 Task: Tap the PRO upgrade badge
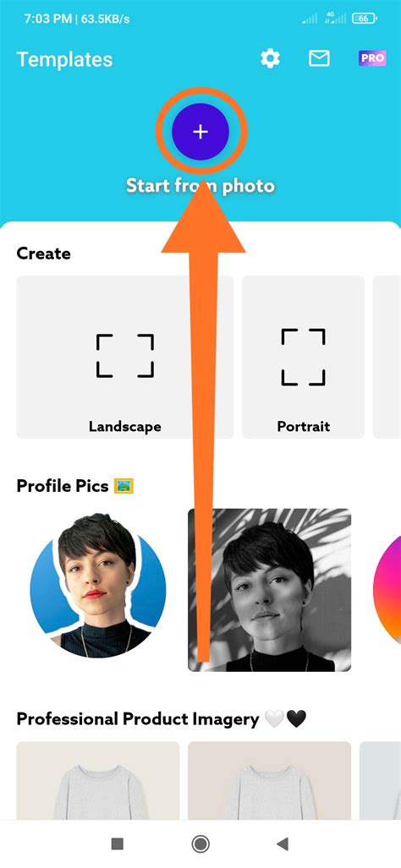pos(372,58)
